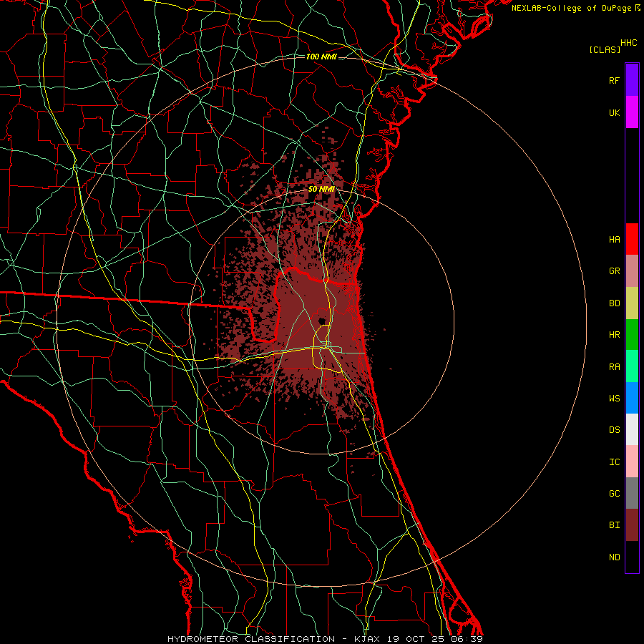The width and height of the screenshot is (644, 644).
Task: Click the BD legend label
Action: coord(615,303)
